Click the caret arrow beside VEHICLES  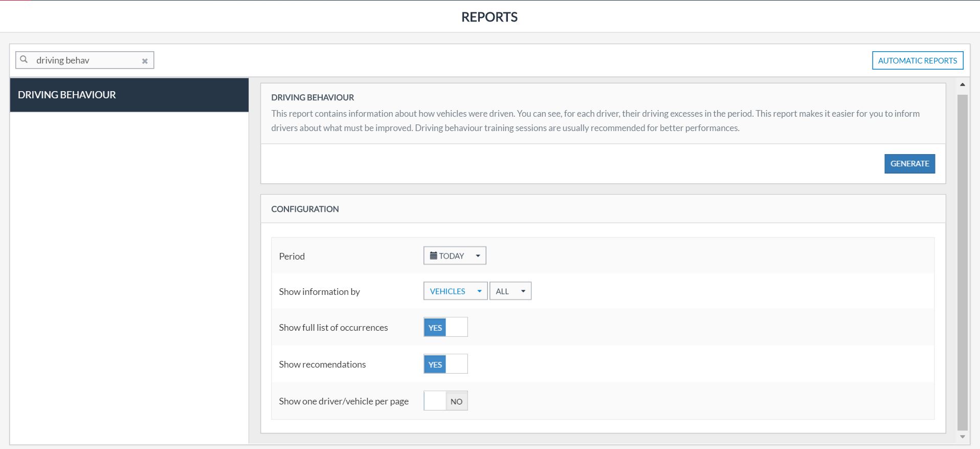[479, 291]
